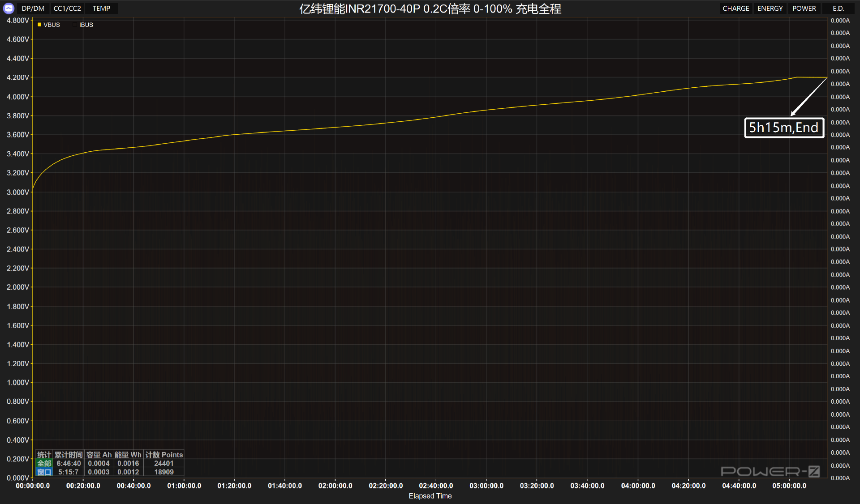
Task: Click the 4.200V voltage axis label
Action: tap(17, 77)
